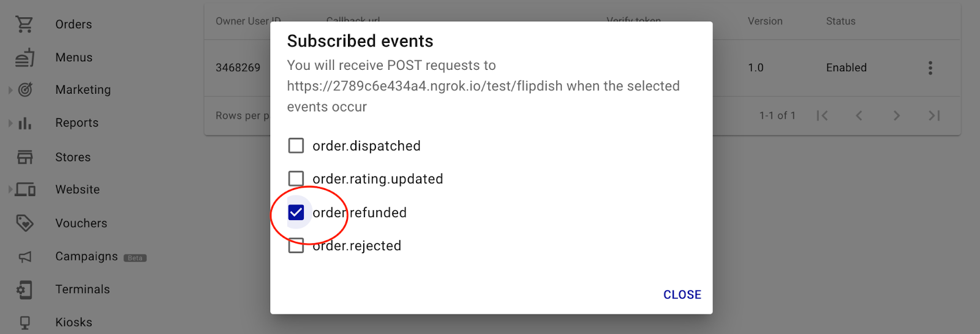
Task: Click the Stores shopfront icon
Action: pyautogui.click(x=25, y=157)
